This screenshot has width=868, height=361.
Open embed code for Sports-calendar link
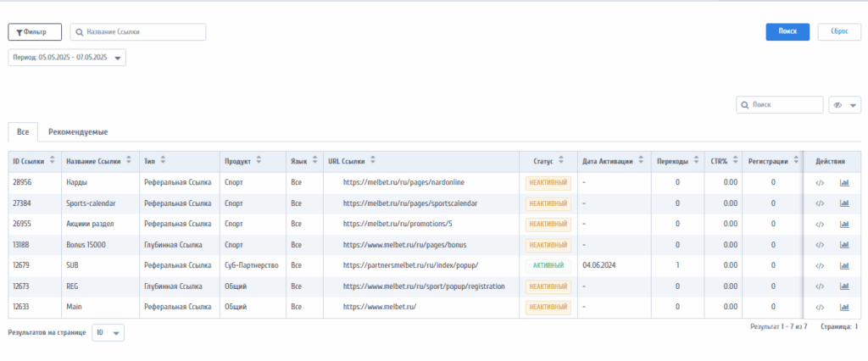[x=820, y=203]
